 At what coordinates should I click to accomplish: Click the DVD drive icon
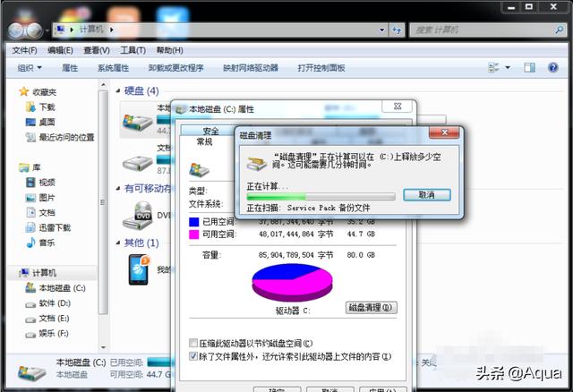click(x=138, y=216)
